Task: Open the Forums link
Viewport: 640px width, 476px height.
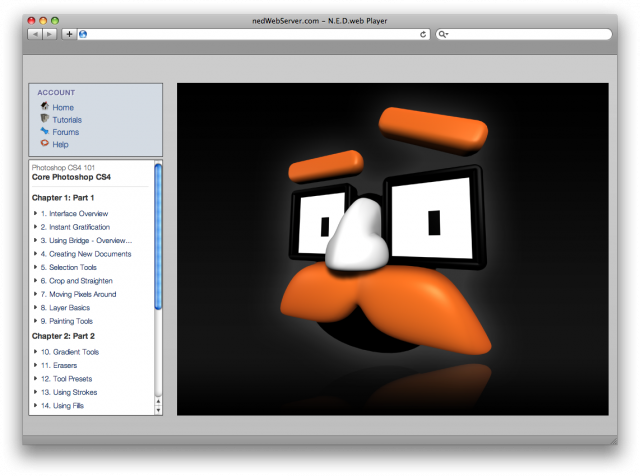Action: tap(66, 132)
